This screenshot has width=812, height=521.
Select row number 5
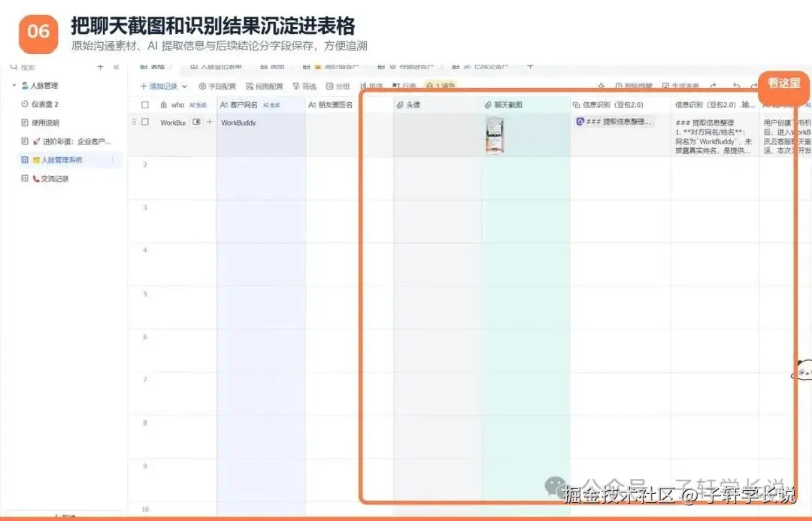(x=145, y=294)
